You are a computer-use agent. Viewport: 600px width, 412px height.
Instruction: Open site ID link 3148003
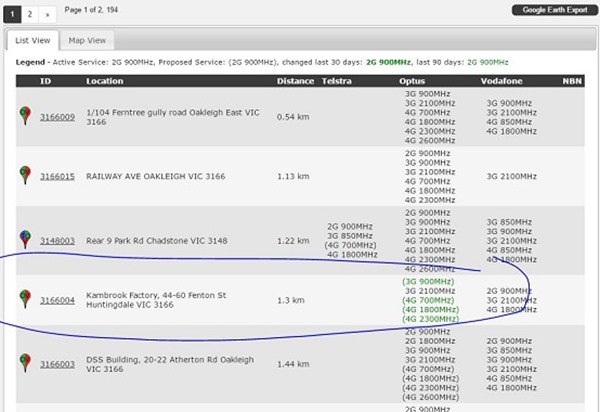pyautogui.click(x=57, y=241)
